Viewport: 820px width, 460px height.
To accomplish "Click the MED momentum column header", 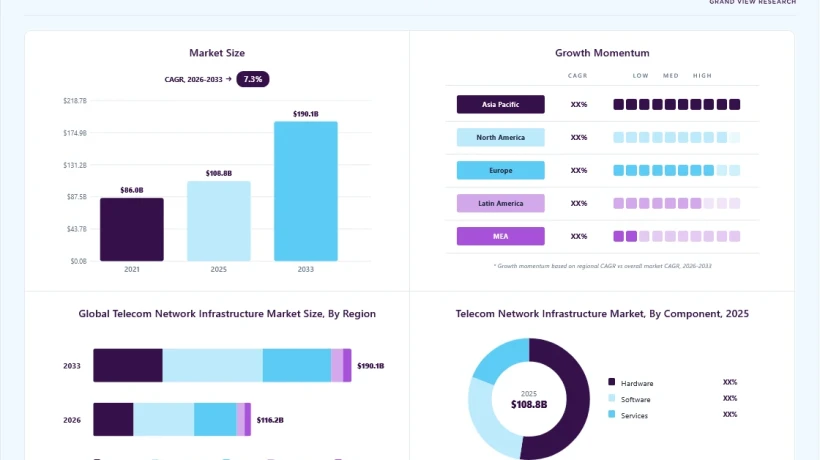I will point(671,75).
